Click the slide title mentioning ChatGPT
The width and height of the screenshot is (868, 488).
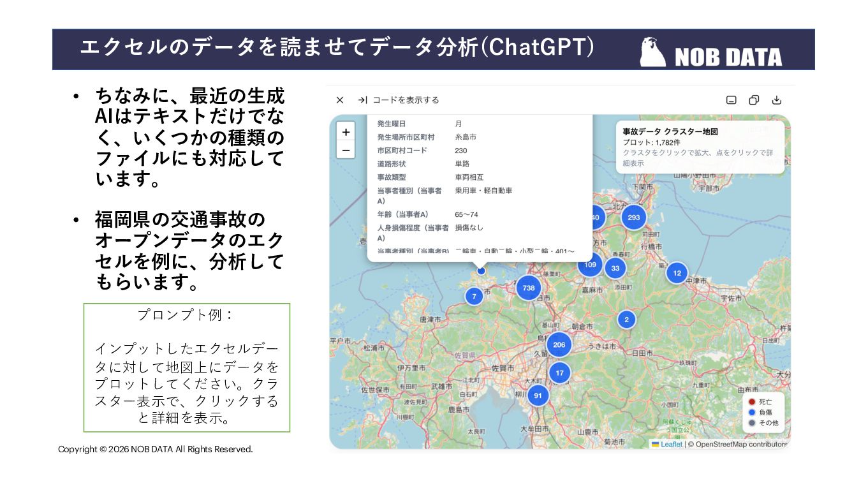pyautogui.click(x=337, y=48)
